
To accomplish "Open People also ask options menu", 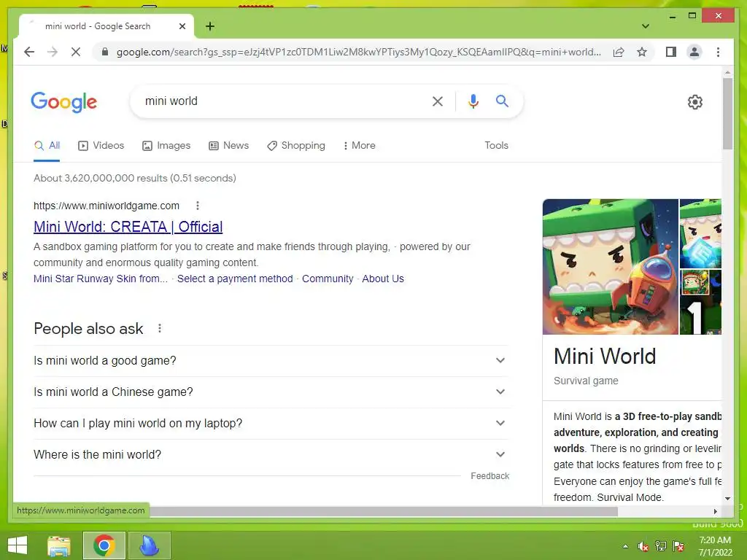I will pos(160,329).
